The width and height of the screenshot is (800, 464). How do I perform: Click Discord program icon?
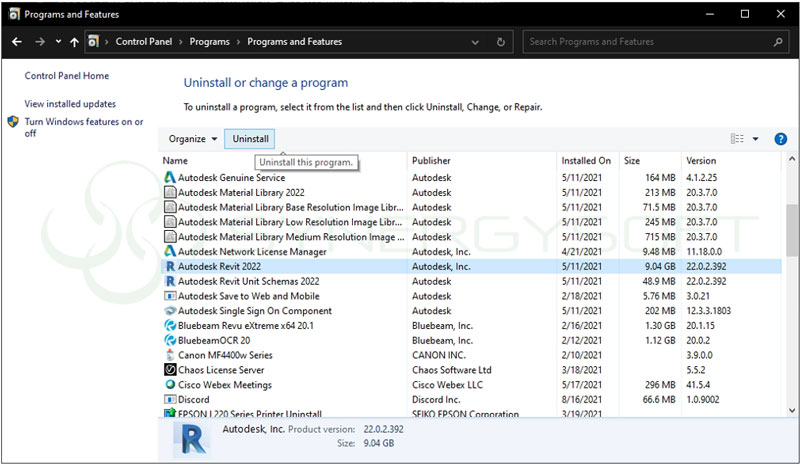point(170,399)
